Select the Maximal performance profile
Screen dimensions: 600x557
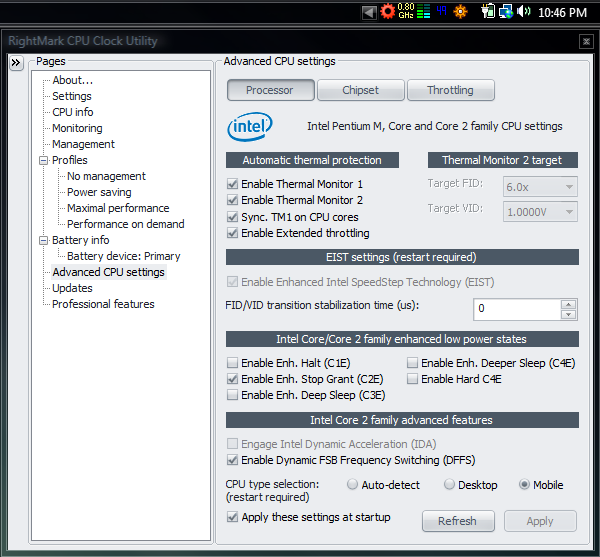118,208
